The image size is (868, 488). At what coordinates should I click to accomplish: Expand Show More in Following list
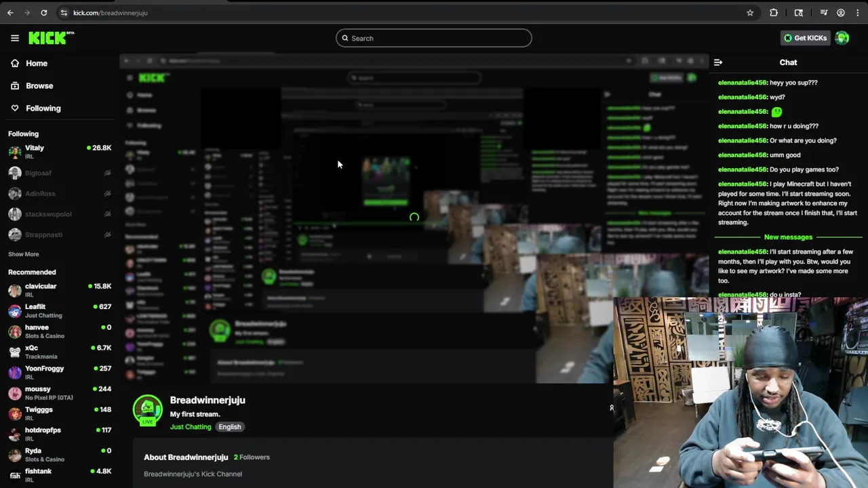click(24, 254)
